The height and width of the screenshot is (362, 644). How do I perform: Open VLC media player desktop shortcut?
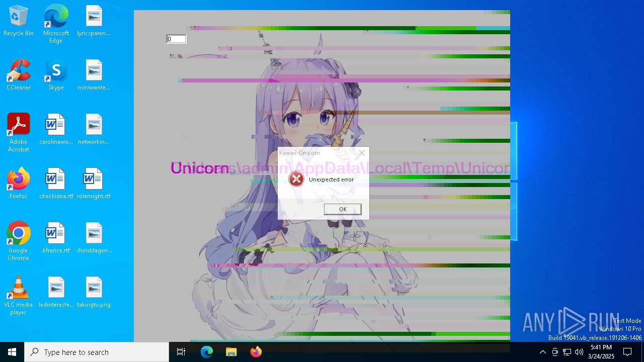coord(19,296)
